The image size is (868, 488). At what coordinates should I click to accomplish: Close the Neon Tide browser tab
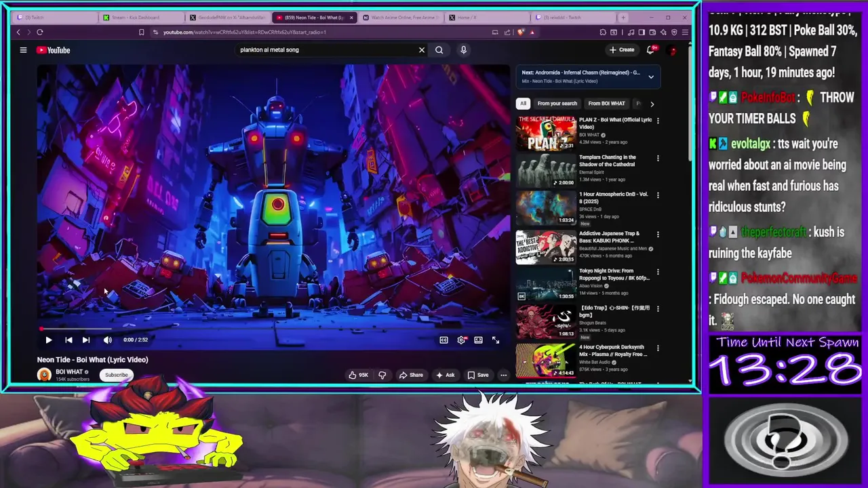coord(351,18)
